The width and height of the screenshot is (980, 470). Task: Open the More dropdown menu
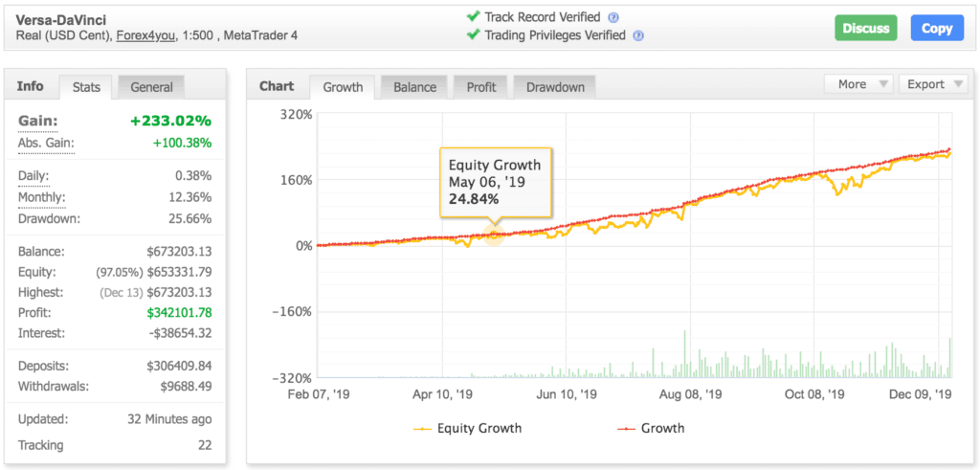(858, 84)
